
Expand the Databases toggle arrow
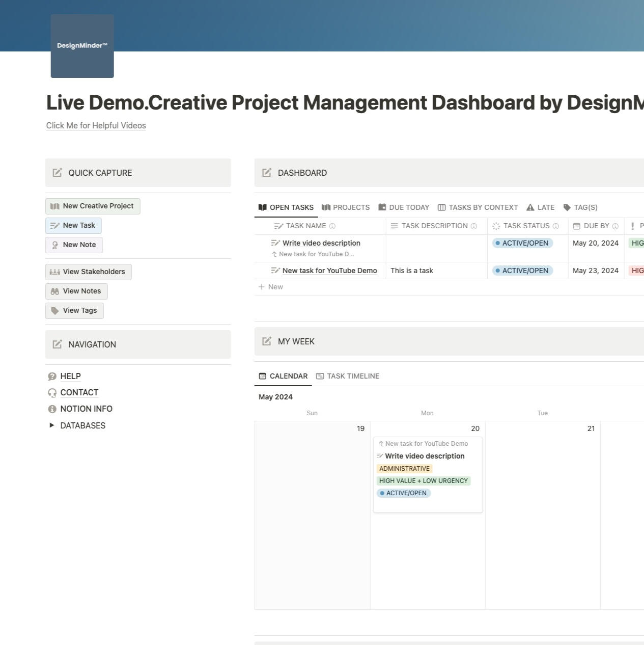[x=51, y=425]
